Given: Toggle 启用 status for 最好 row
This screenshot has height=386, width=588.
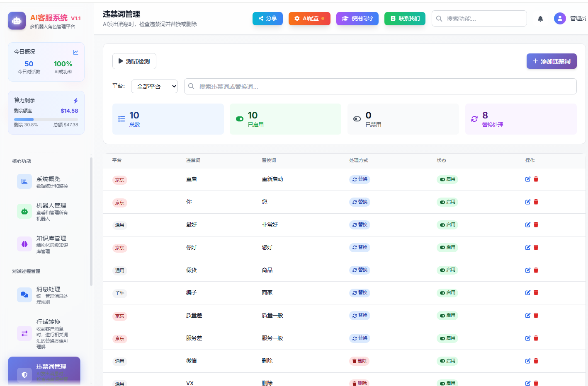Looking at the screenshot, I should [x=447, y=225].
